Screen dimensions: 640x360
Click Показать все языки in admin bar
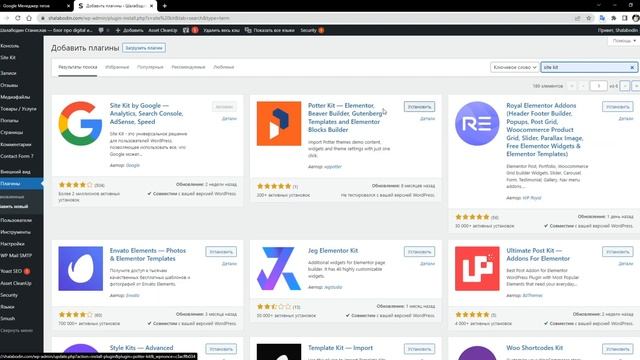269,30
